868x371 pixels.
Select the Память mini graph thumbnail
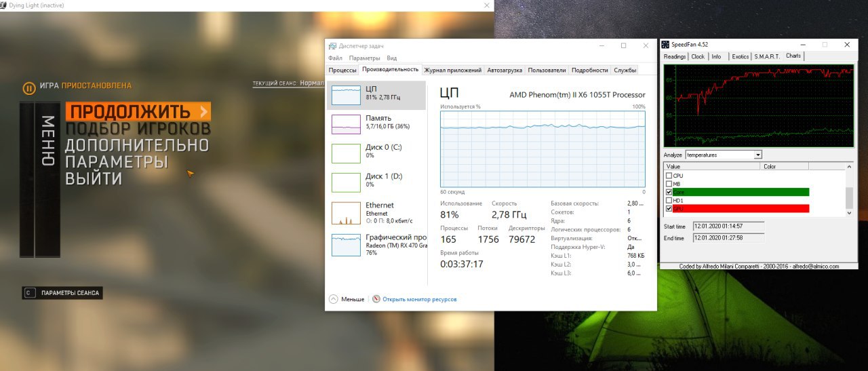346,124
